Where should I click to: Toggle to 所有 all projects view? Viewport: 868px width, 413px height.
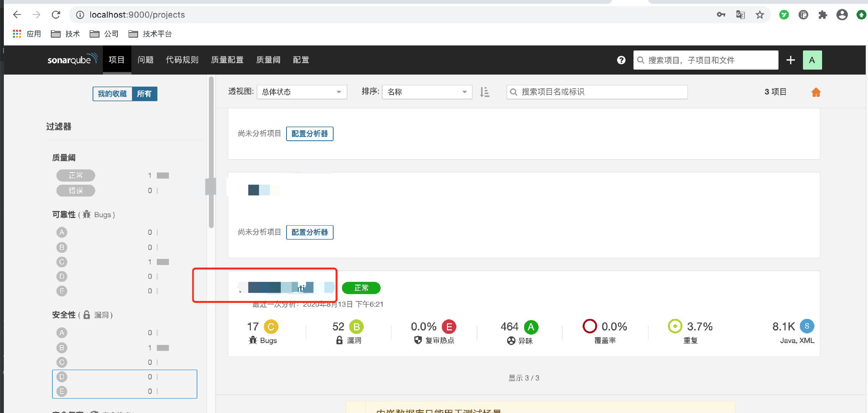[144, 94]
